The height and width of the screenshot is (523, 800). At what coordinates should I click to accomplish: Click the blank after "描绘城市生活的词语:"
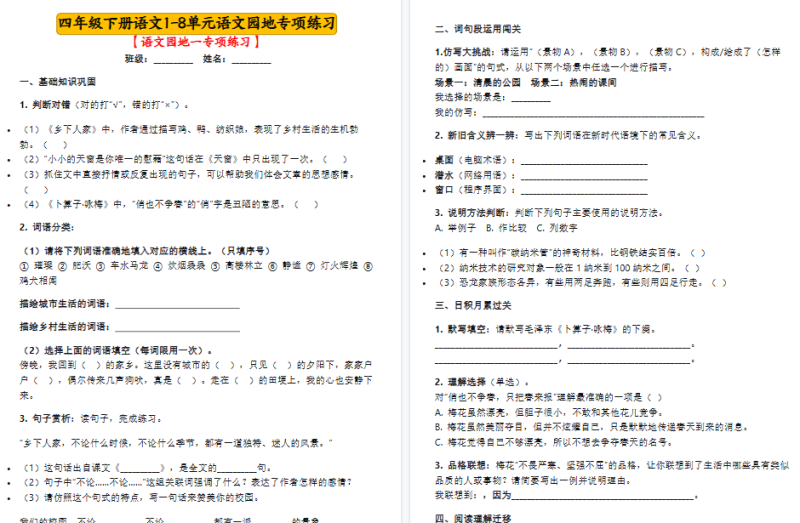point(178,304)
